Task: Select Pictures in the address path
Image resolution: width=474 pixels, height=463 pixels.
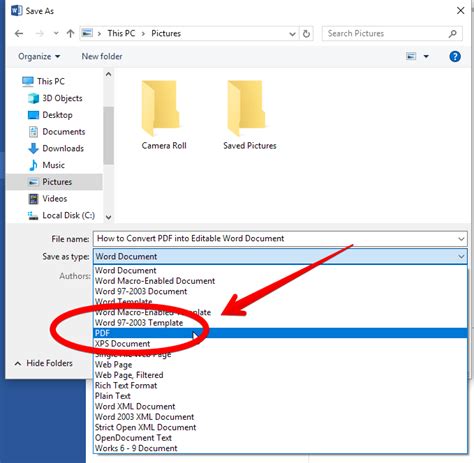Action: pos(166,33)
